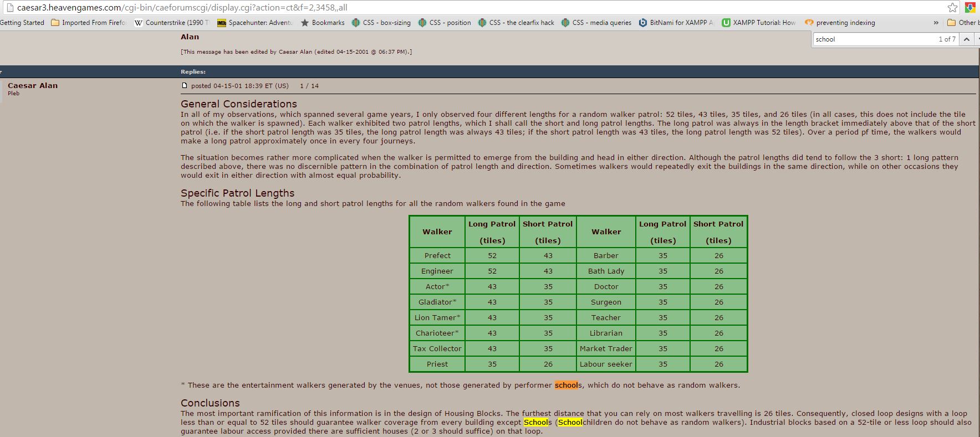
Task: Expand the bookmarks bar overflow chevron
Action: point(936,23)
